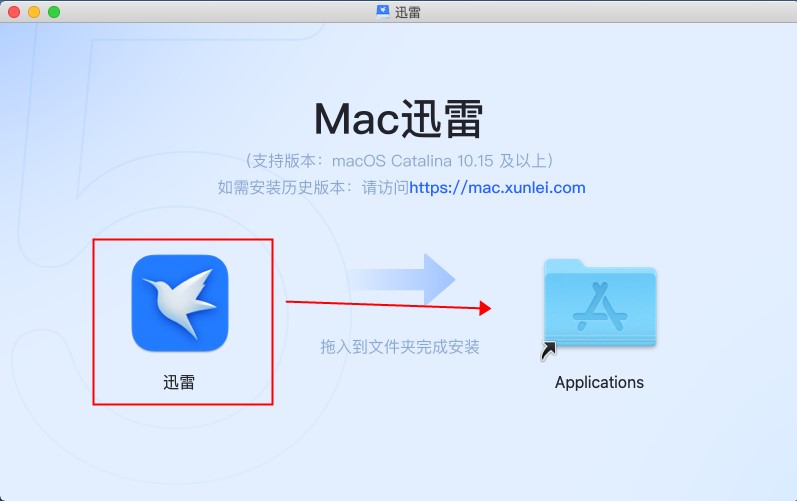
Task: Open the Applications folder shortcut icon
Action: (599, 302)
